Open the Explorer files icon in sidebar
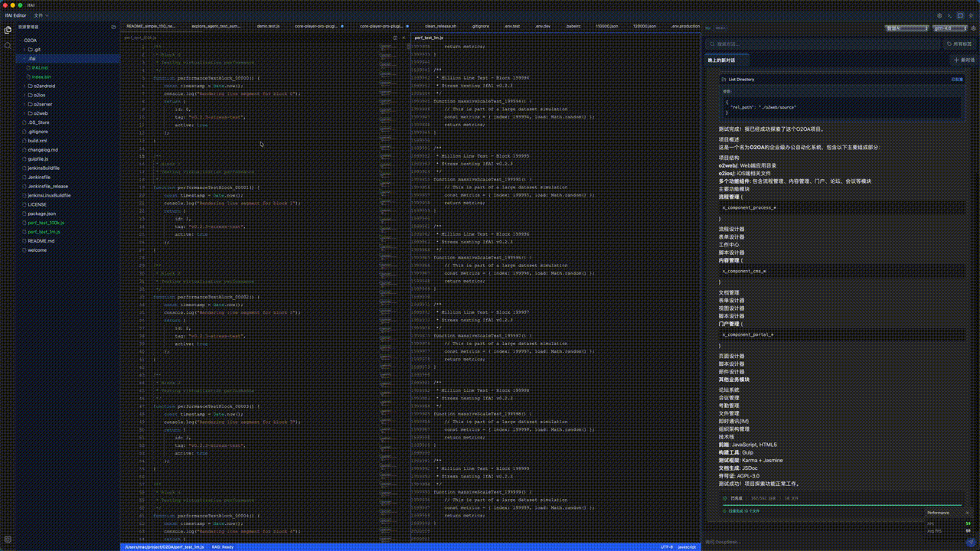This screenshot has height=551, width=980. [x=8, y=30]
